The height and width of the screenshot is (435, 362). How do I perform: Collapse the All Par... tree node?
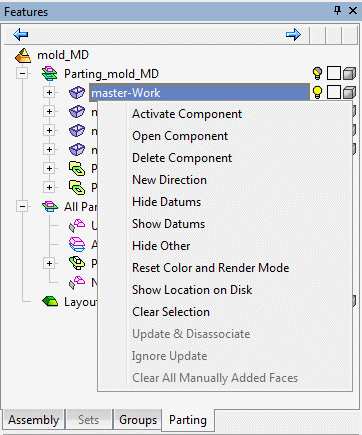22,207
